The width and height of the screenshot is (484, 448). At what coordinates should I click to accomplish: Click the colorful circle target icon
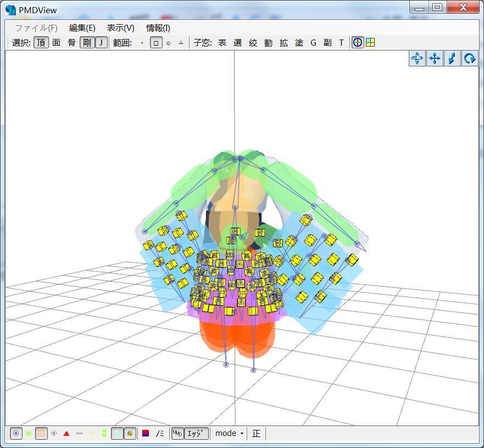tap(358, 42)
